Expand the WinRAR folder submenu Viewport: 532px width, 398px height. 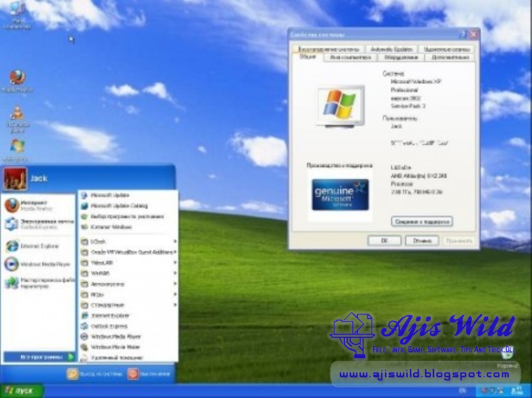[x=128, y=273]
